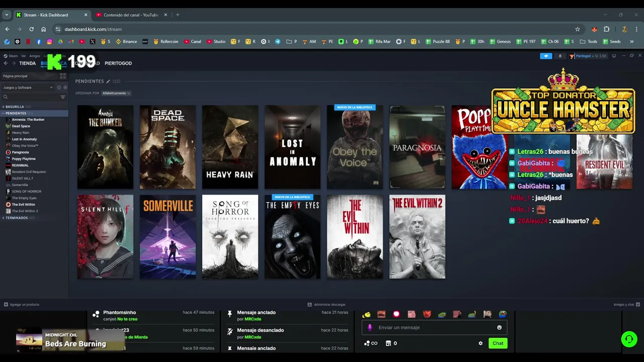
Task: Go back with Steam's back arrow
Action: 6,63
